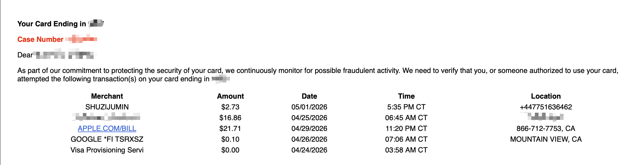Click the Location column header
Viewport: 644px width, 165px height.
546,96
